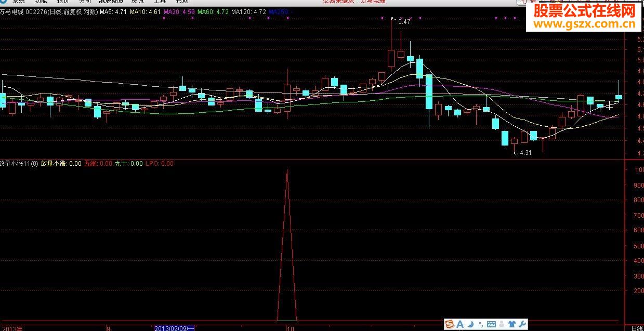Click the IME user account icon
644x331 pixels.
pos(502,325)
